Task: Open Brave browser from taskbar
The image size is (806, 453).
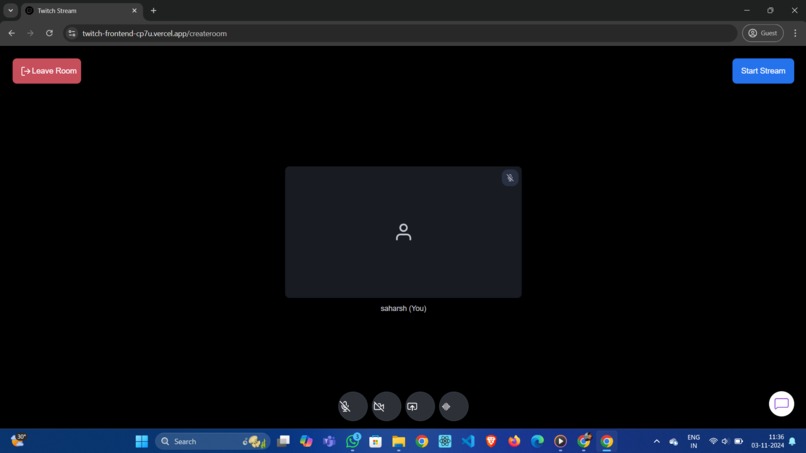Action: pos(491,441)
